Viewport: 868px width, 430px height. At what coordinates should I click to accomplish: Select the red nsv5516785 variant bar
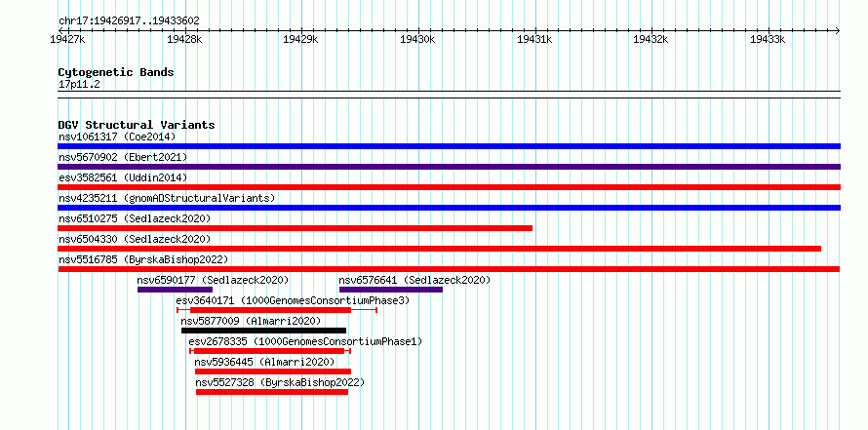pyautogui.click(x=449, y=269)
